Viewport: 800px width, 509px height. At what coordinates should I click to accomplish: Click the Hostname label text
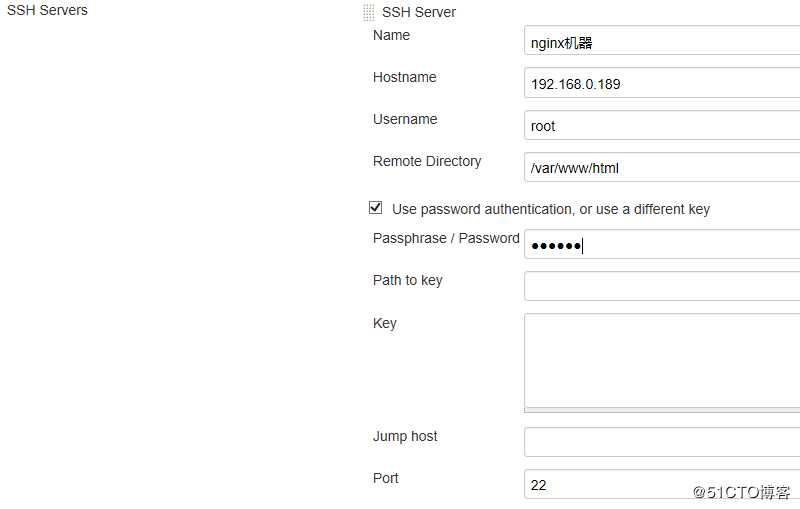point(404,77)
